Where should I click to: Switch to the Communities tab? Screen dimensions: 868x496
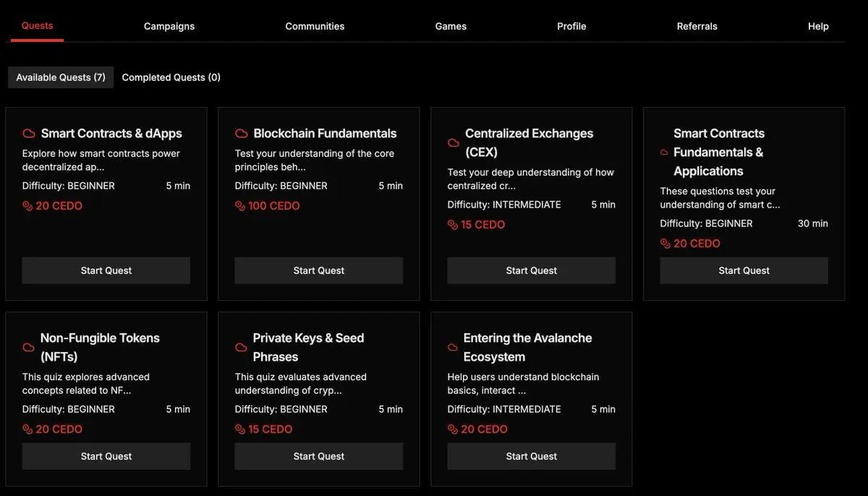315,26
